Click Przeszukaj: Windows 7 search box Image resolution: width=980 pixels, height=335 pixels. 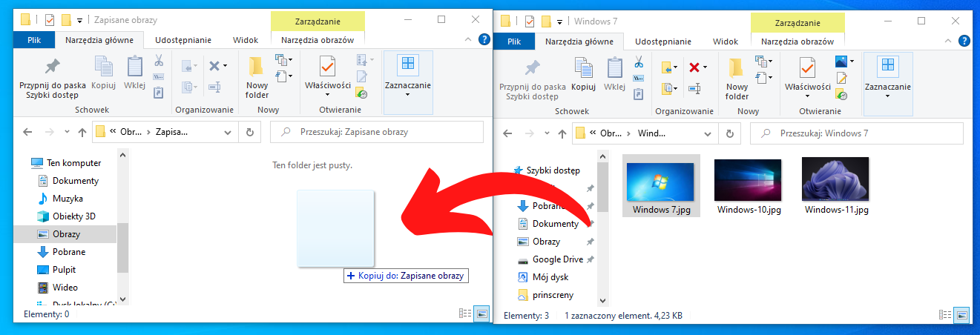(x=857, y=133)
